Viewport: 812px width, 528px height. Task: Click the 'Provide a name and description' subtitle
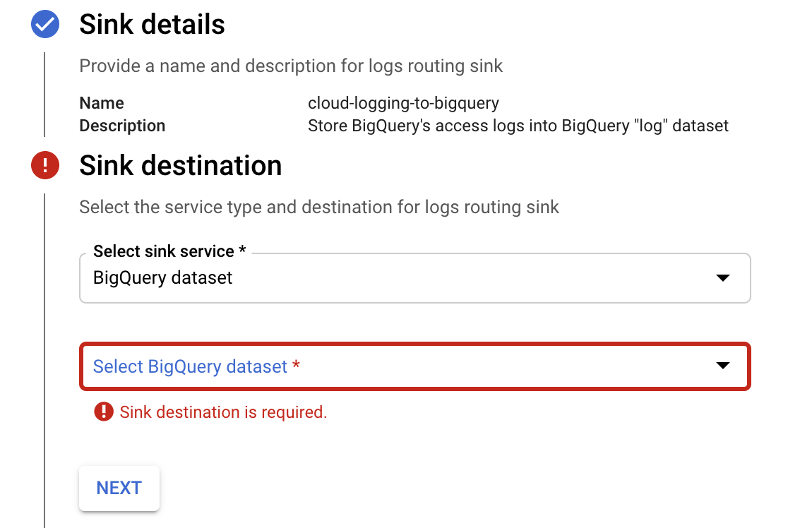pyautogui.click(x=291, y=66)
